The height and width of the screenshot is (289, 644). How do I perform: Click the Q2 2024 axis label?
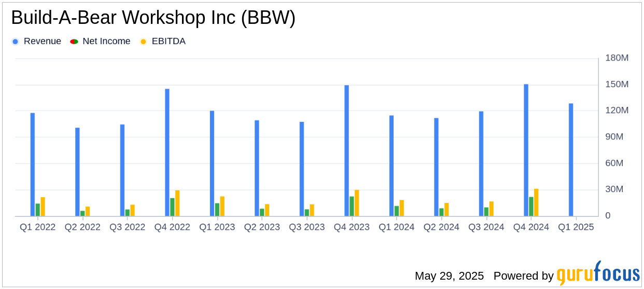click(441, 227)
